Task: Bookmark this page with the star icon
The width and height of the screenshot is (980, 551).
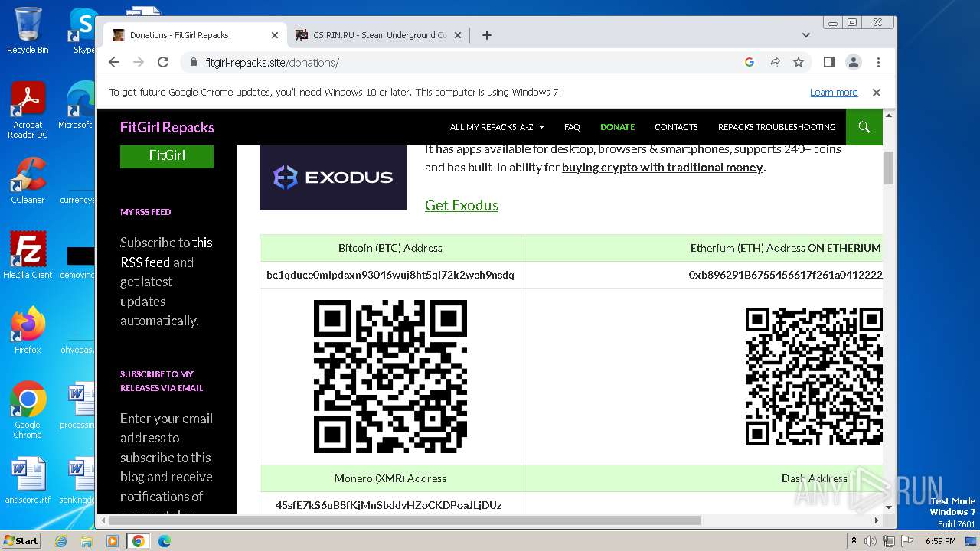Action: click(799, 62)
